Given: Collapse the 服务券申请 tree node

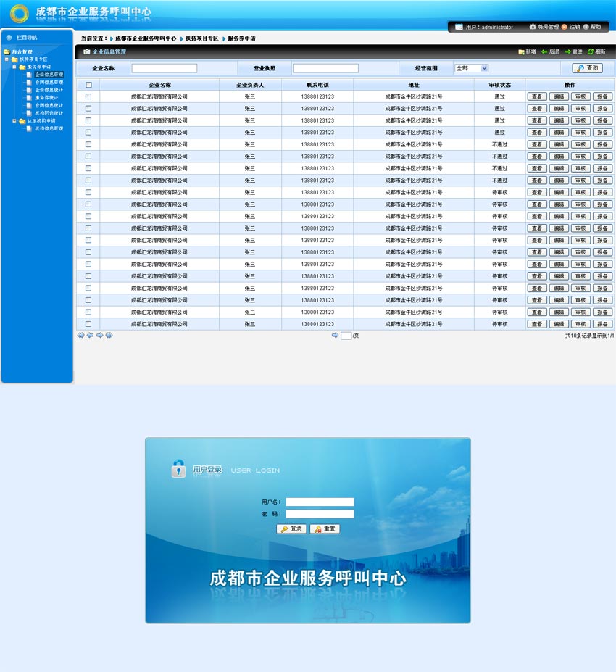Looking at the screenshot, I should (14, 67).
